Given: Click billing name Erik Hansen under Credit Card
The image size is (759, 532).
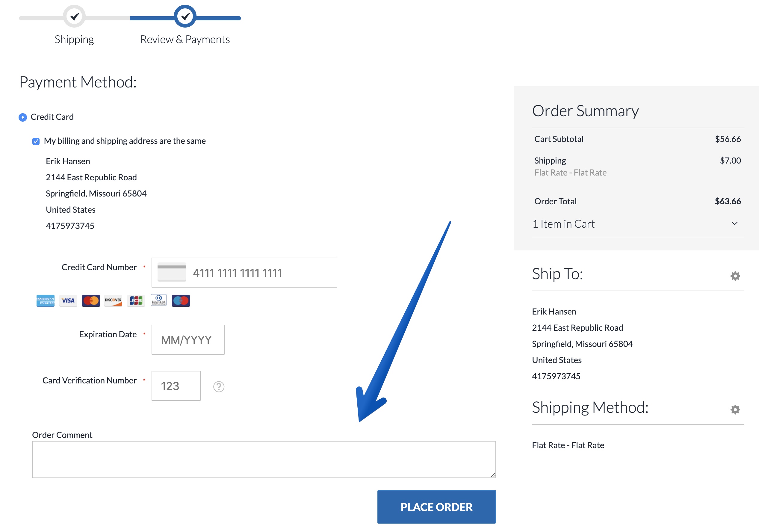Looking at the screenshot, I should point(68,161).
